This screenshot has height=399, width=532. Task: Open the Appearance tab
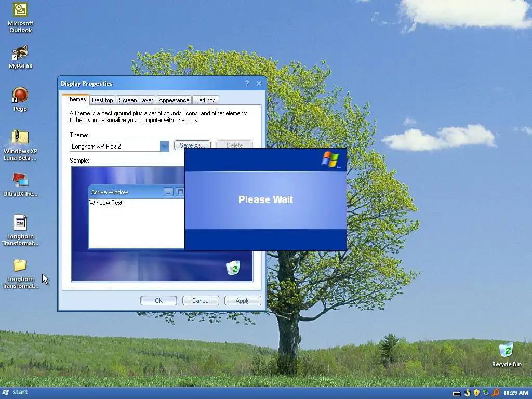tap(174, 100)
